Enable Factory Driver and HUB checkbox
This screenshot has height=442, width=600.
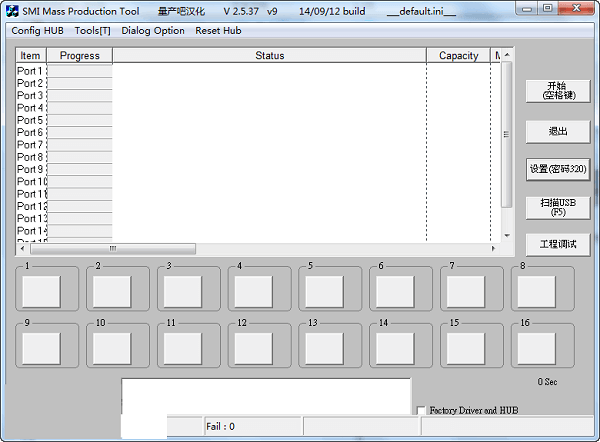click(421, 410)
